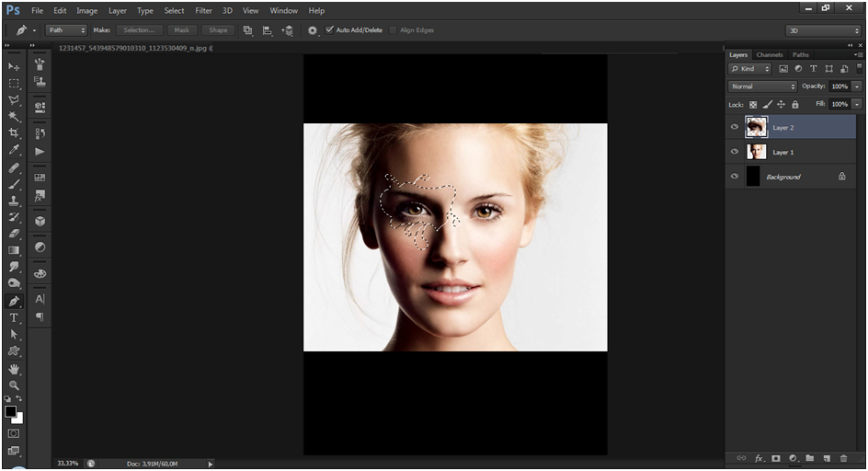Viewport: 868px width, 471px height.
Task: Select the Move tool
Action: click(14, 67)
